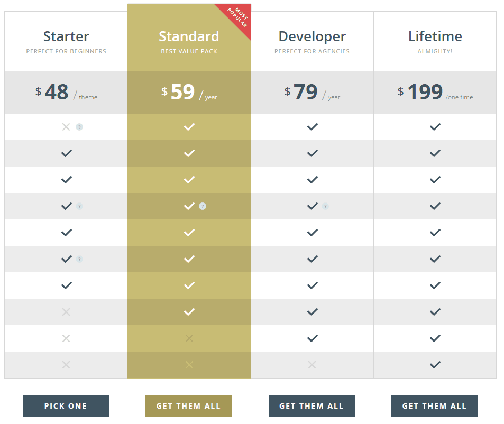Click the Pick One button

point(66,405)
